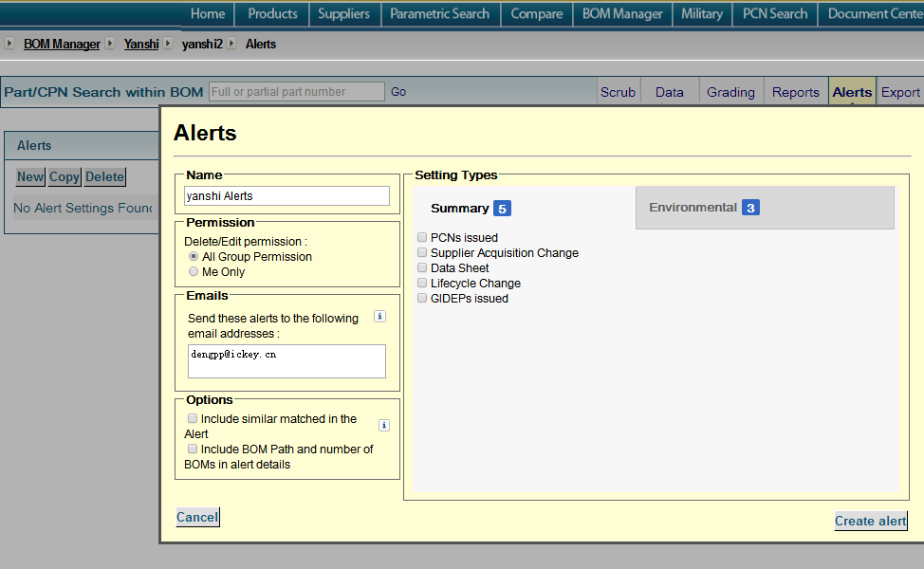Open the Scrub tab
Viewport: 924px width, 569px height.
(x=619, y=92)
